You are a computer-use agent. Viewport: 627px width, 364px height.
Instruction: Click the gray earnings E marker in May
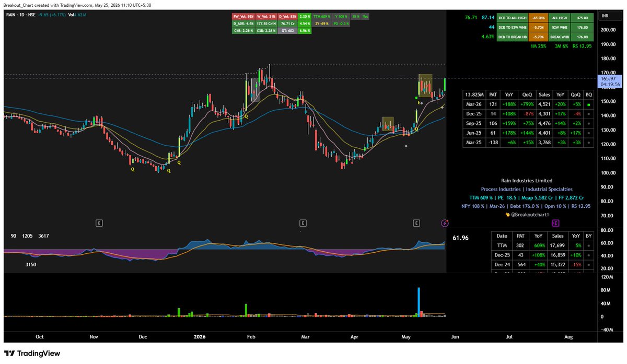click(x=416, y=223)
